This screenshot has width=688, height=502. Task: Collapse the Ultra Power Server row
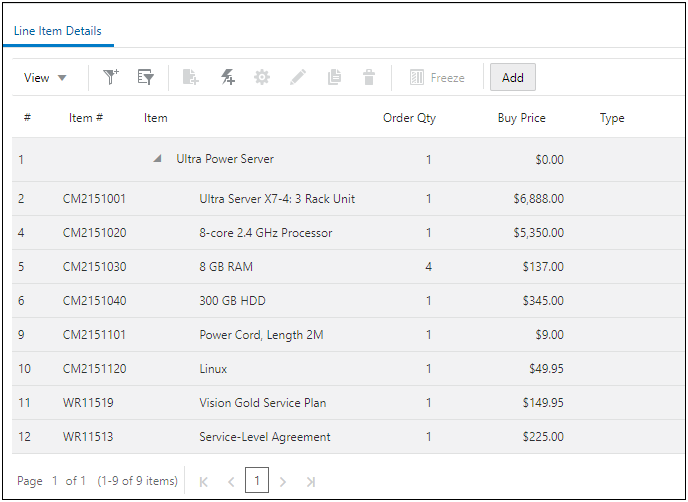(157, 159)
